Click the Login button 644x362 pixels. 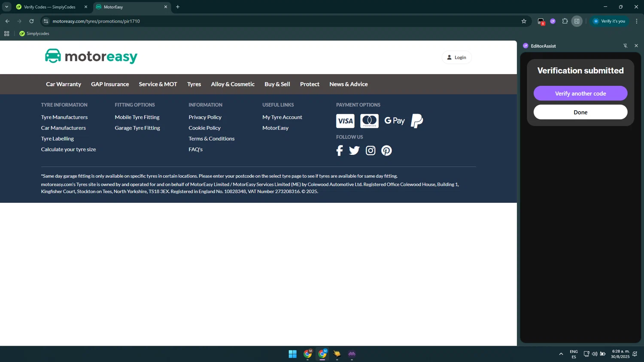456,57
